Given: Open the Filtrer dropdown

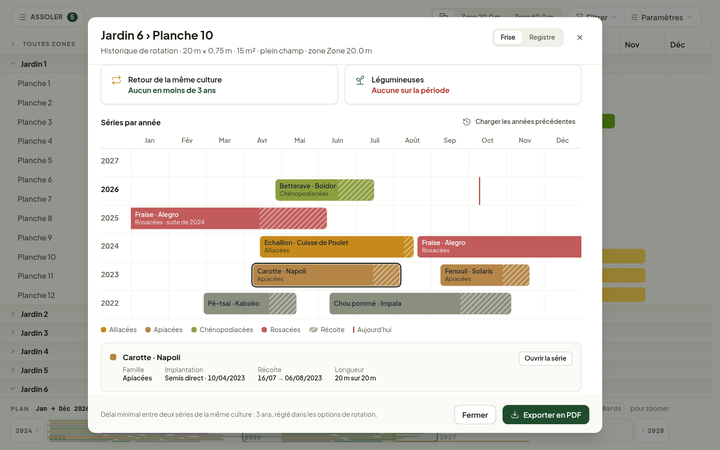Looking at the screenshot, I should [596, 17].
